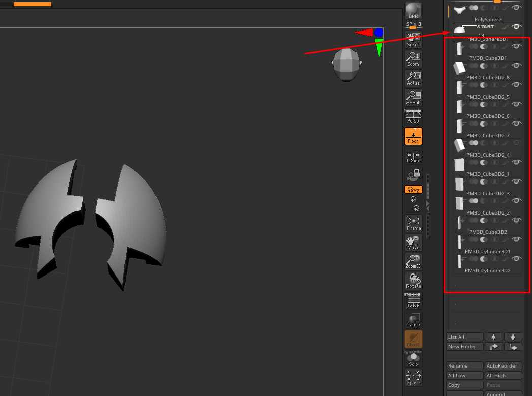Viewport: 532px width, 396px height.
Task: Click the BPR render icon
Action: click(413, 11)
